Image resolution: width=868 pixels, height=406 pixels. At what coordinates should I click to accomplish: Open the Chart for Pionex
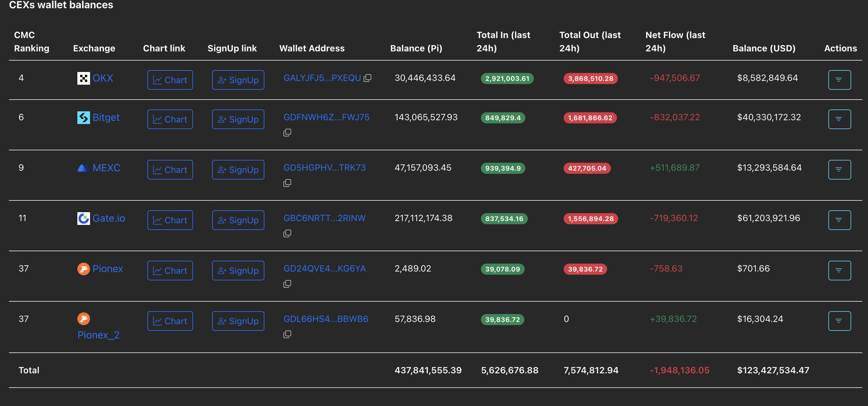coord(170,271)
